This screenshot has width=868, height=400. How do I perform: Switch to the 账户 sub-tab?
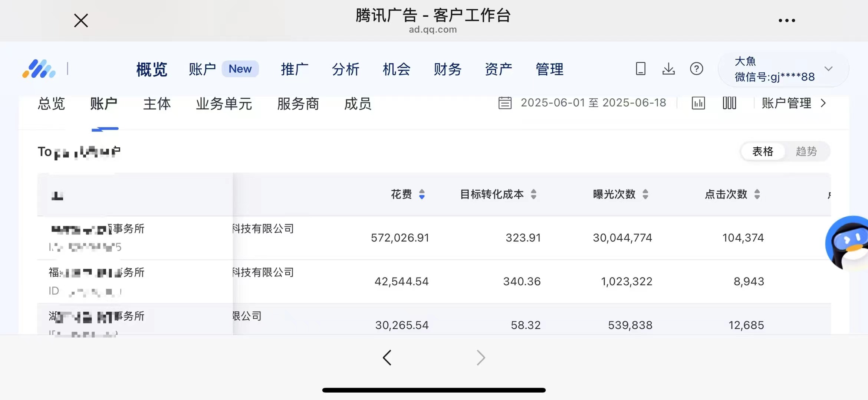point(104,104)
